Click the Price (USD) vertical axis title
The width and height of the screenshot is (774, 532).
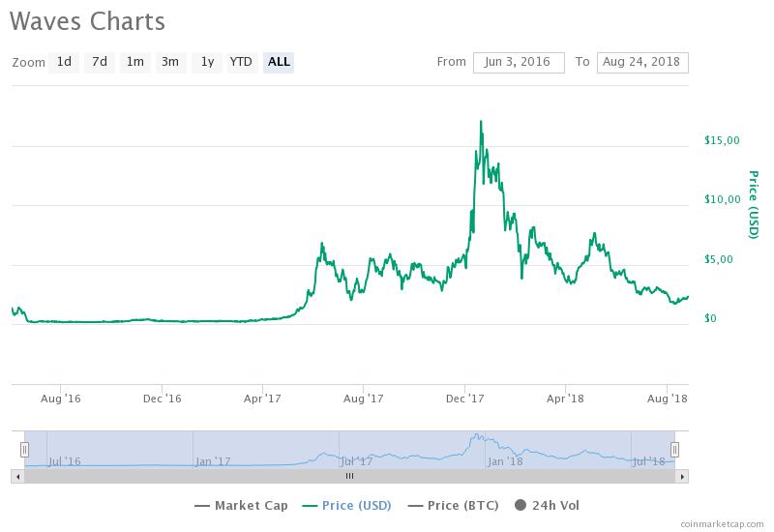pos(754,205)
